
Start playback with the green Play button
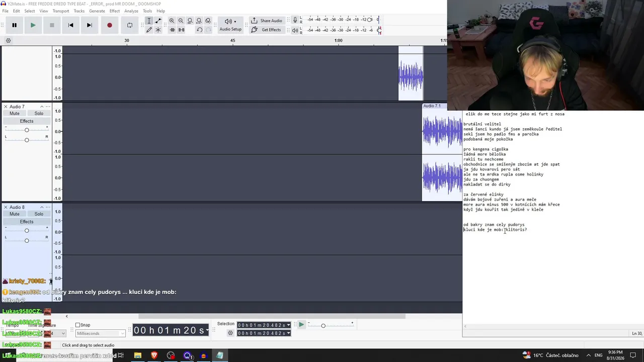(33, 25)
